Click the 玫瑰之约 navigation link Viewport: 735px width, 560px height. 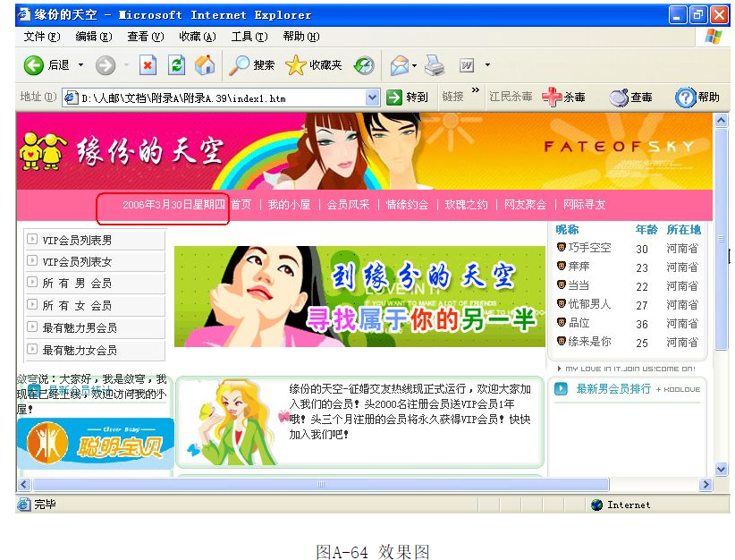pyautogui.click(x=467, y=205)
